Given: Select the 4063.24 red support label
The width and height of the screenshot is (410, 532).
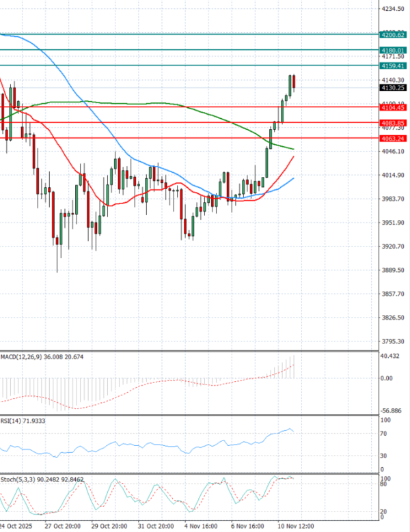Looking at the screenshot, I should (x=394, y=138).
